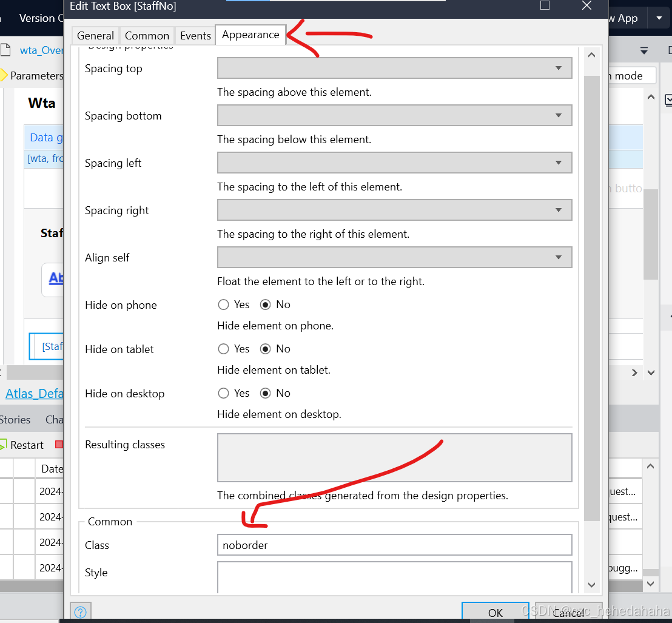Open the App dropdown arrow in top bar
Image resolution: width=672 pixels, height=623 pixels.
tap(659, 18)
